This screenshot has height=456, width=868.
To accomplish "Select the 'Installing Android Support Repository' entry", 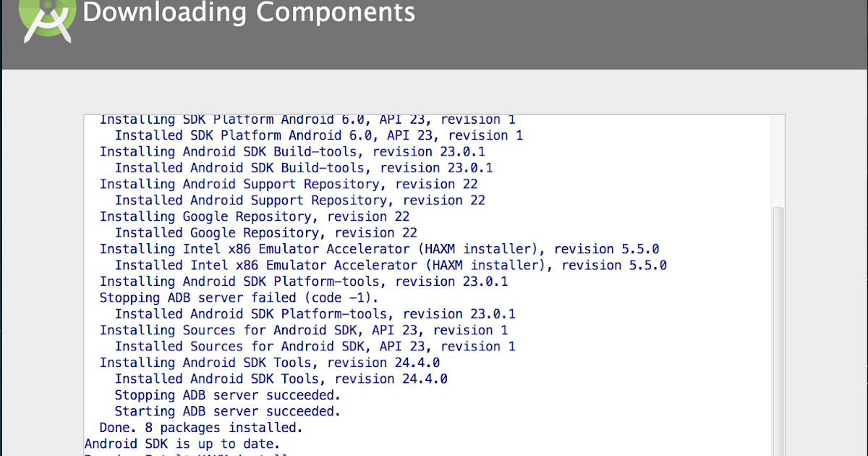I will [x=288, y=184].
